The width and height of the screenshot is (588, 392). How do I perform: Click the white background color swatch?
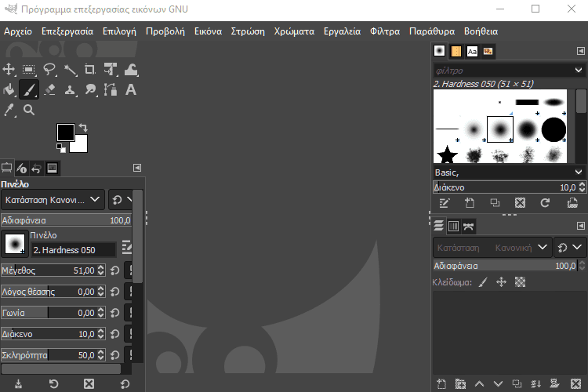[x=81, y=146]
